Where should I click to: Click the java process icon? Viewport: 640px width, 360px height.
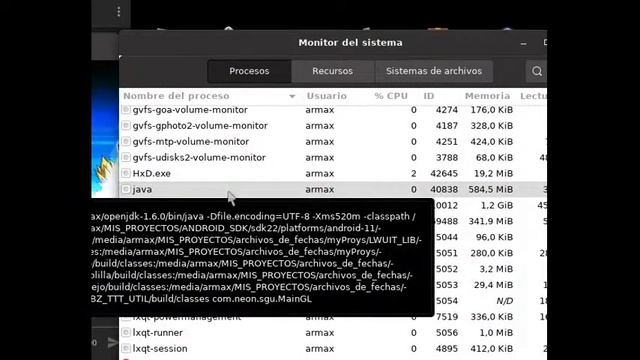tap(126, 189)
